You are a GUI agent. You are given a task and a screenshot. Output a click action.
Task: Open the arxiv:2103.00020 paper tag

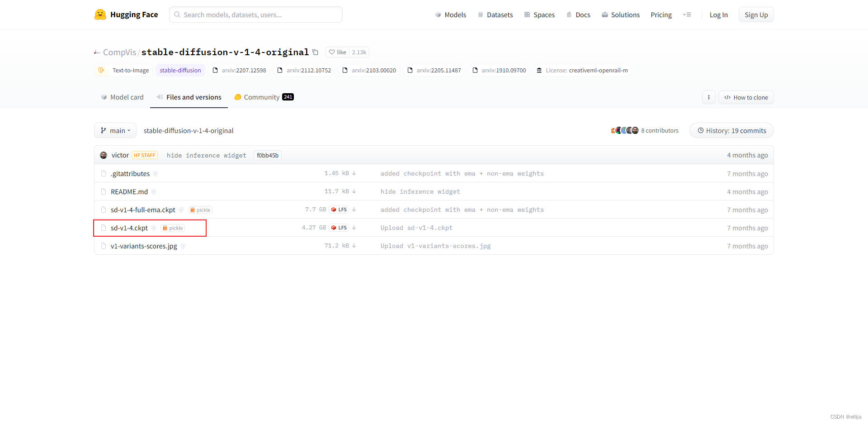pyautogui.click(x=369, y=70)
